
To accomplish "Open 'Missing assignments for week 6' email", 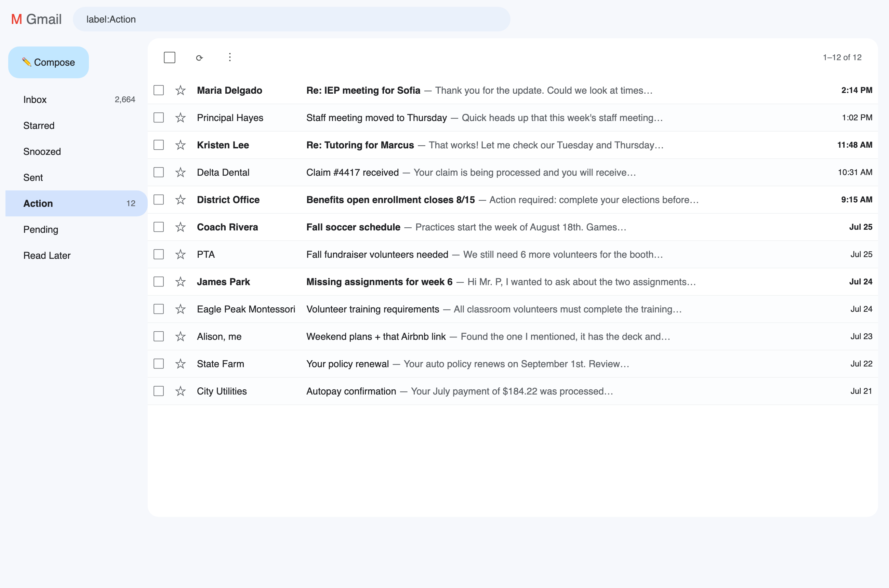I will [513, 282].
